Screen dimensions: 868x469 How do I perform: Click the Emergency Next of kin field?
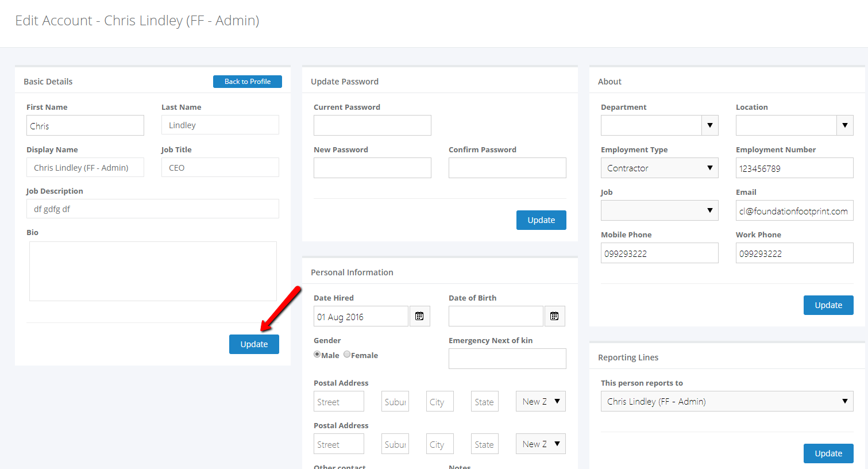(507, 359)
